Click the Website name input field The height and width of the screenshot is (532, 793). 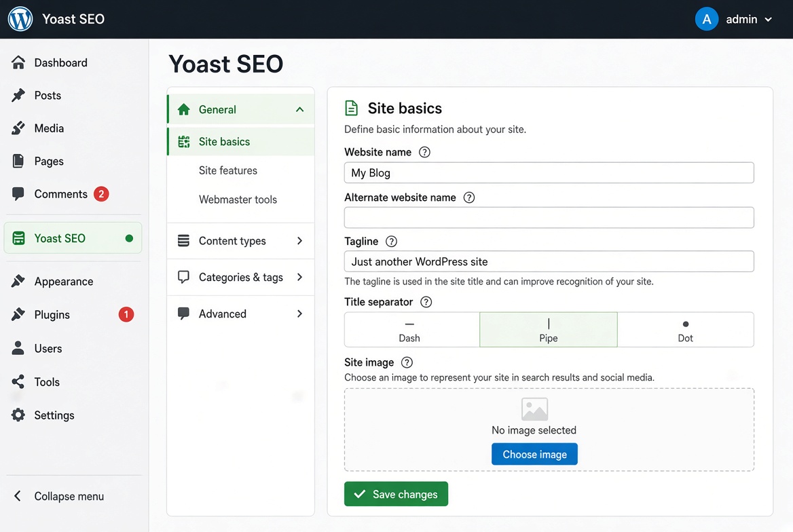pyautogui.click(x=549, y=173)
